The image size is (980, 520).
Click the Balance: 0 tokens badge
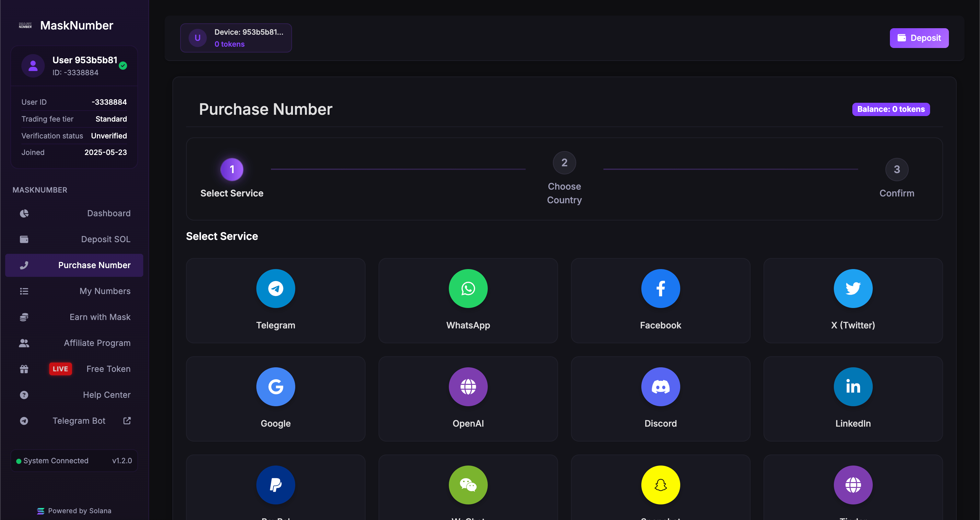point(891,109)
